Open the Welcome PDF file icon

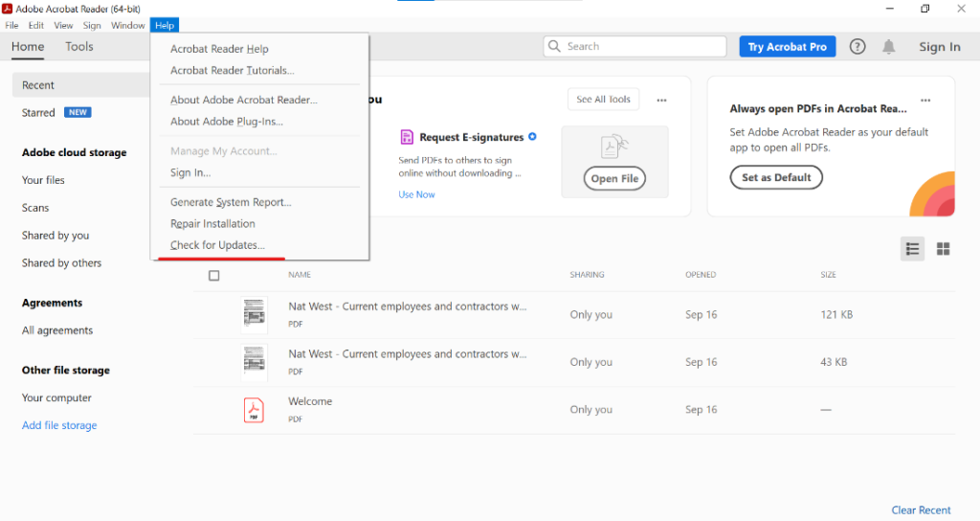tap(254, 410)
